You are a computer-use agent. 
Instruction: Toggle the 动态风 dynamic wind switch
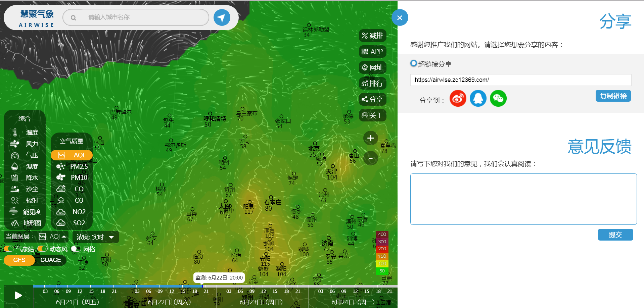click(42, 249)
